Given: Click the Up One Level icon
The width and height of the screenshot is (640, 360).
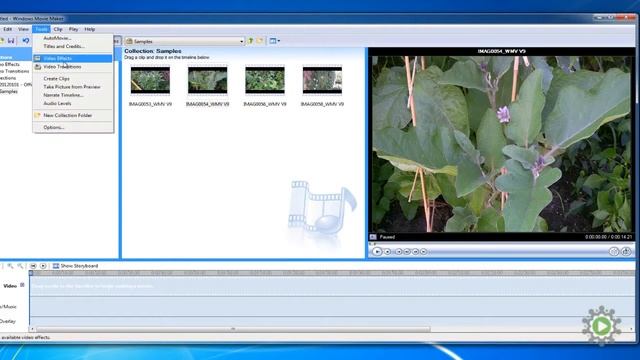Looking at the screenshot, I should [x=251, y=41].
